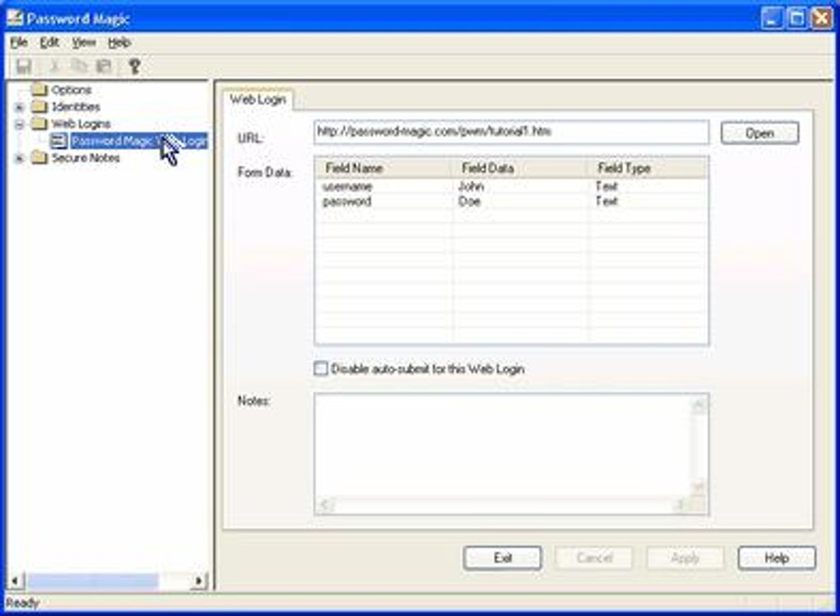Image resolution: width=840 pixels, height=616 pixels.
Task: Select Identities label in the tree
Action: pos(76,106)
